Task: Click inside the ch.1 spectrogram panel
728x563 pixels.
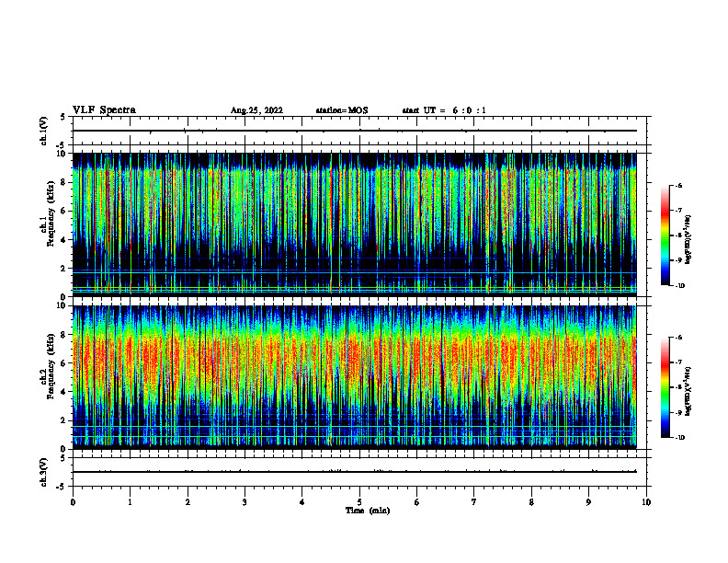Action: (x=354, y=224)
